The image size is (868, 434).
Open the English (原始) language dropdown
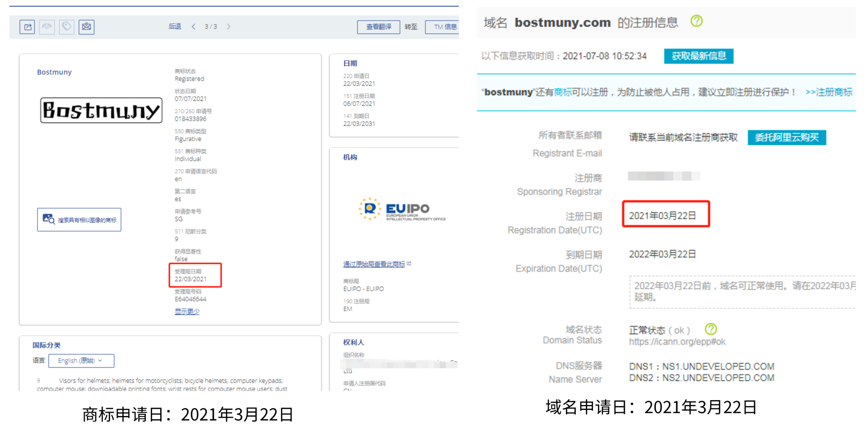81,361
